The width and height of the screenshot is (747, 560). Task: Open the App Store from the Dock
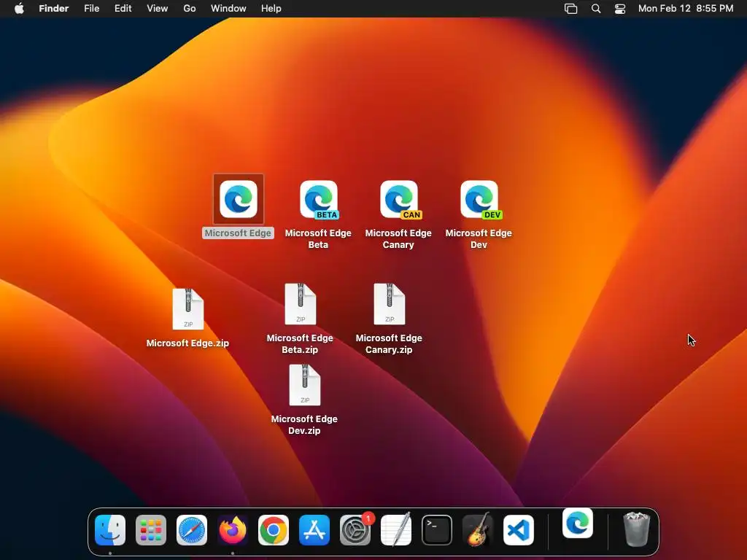[314, 530]
